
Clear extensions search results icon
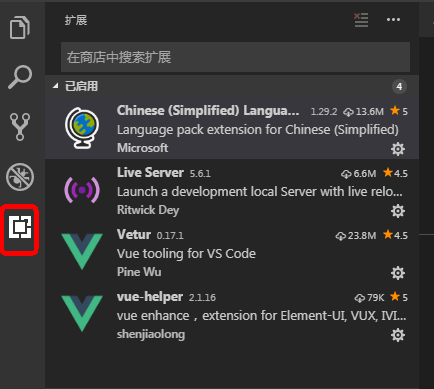(x=361, y=20)
